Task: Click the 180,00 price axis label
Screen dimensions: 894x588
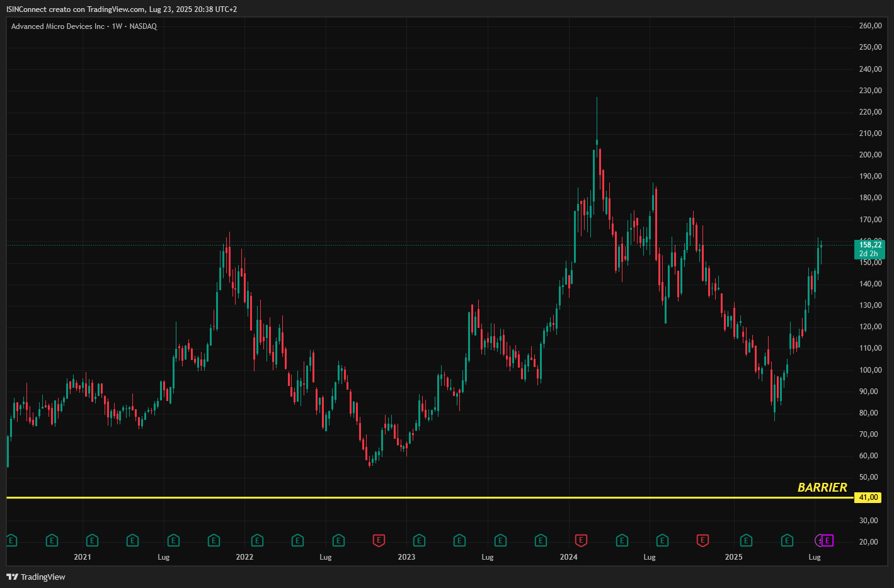Action: (870, 198)
